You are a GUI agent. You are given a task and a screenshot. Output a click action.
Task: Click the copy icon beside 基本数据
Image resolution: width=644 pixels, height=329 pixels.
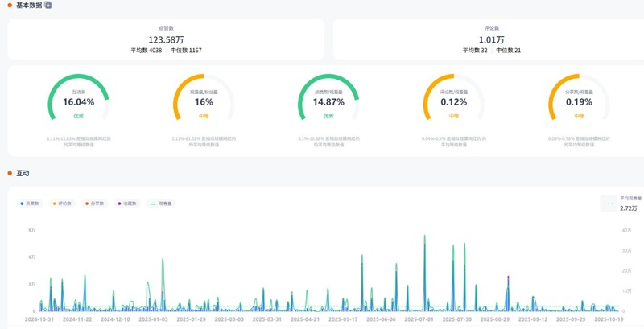48,5
